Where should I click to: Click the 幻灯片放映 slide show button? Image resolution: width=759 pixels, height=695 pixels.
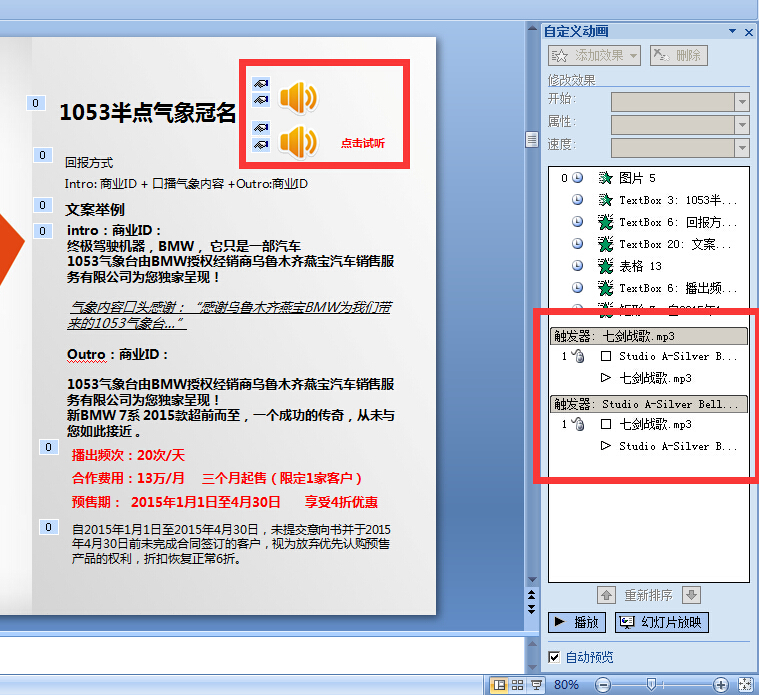point(662,622)
